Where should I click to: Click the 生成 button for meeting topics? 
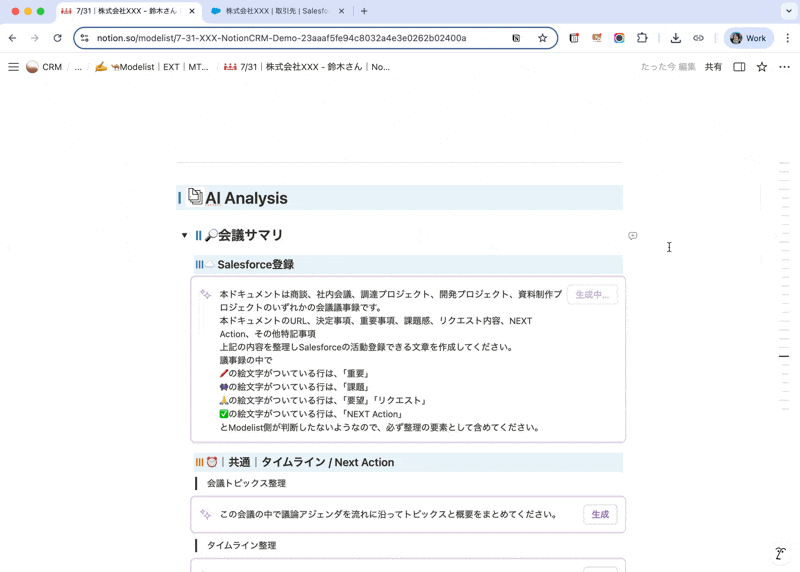tap(600, 515)
